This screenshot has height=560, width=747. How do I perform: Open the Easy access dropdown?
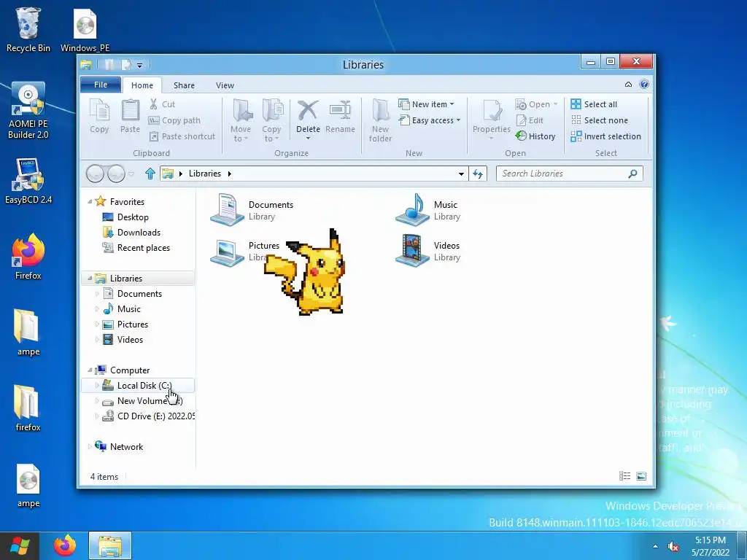(430, 120)
